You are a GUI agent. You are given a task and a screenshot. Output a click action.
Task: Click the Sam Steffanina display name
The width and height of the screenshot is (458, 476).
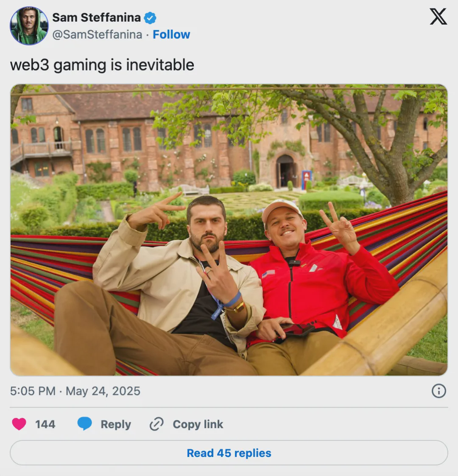(96, 17)
